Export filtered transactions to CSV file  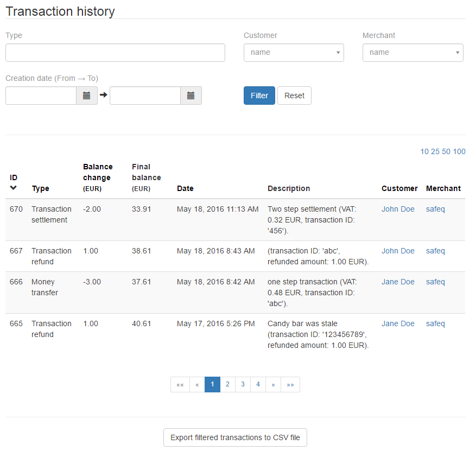(235, 437)
